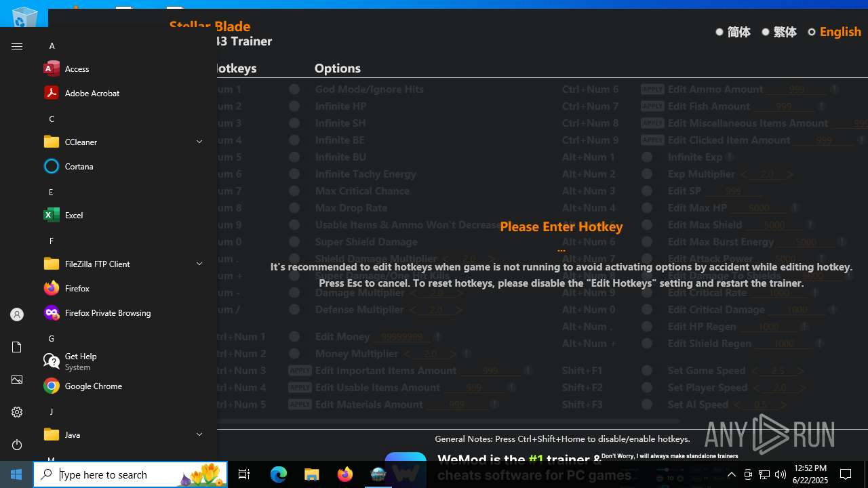The width and height of the screenshot is (868, 488).
Task: Increase Exp Multiplier with right arrow
Action: [789, 174]
